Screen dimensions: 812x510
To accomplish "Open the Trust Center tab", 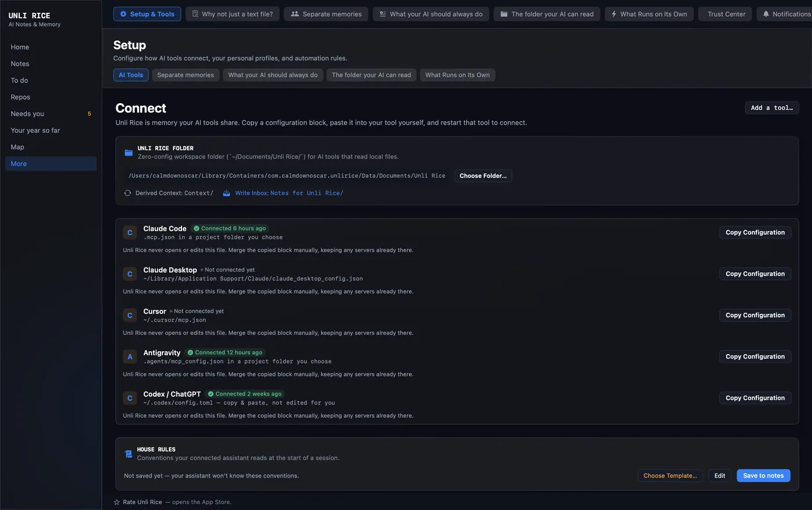I will click(726, 14).
